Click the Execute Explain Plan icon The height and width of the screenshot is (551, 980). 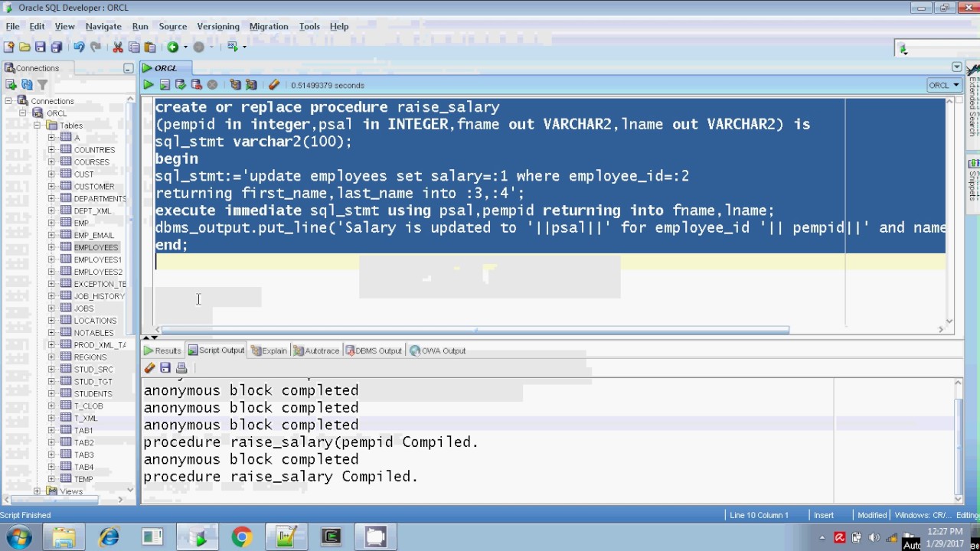point(235,85)
